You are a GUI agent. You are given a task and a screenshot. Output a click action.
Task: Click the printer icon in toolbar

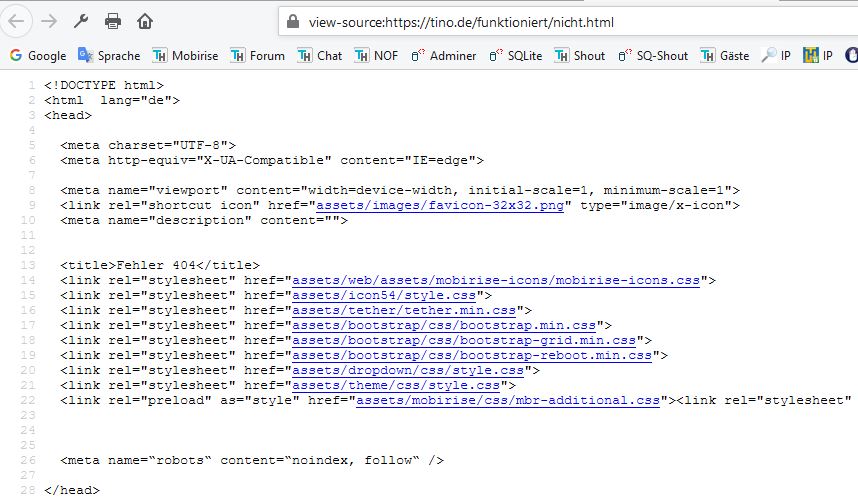[113, 21]
